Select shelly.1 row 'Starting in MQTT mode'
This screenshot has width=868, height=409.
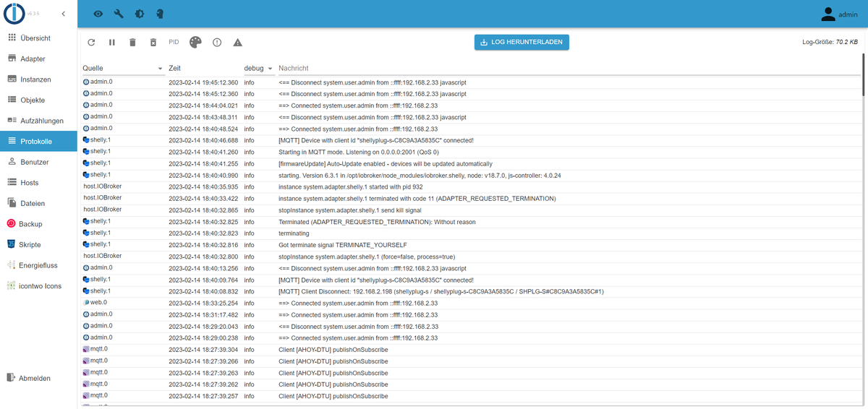point(470,152)
